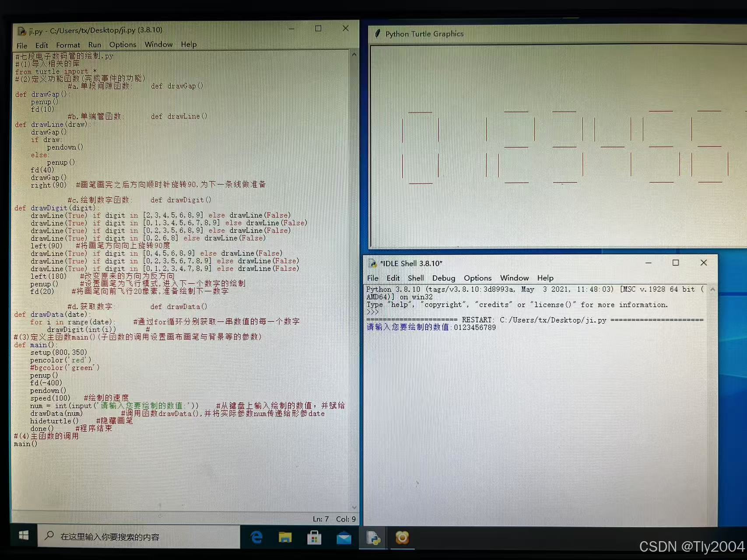The width and height of the screenshot is (747, 560).
Task: Maximize the IDLE Shell window
Action: [676, 262]
